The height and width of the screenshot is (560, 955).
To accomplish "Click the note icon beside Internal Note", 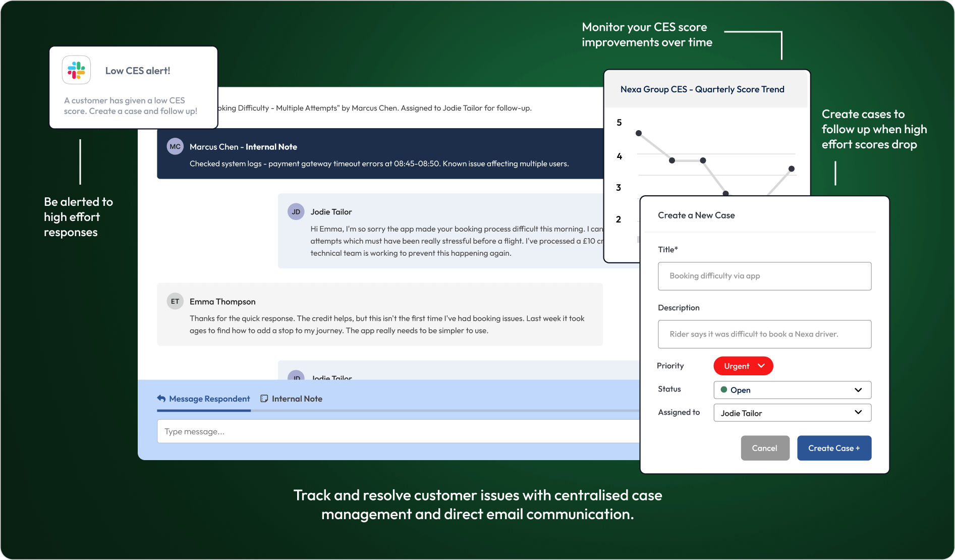I will coord(264,399).
